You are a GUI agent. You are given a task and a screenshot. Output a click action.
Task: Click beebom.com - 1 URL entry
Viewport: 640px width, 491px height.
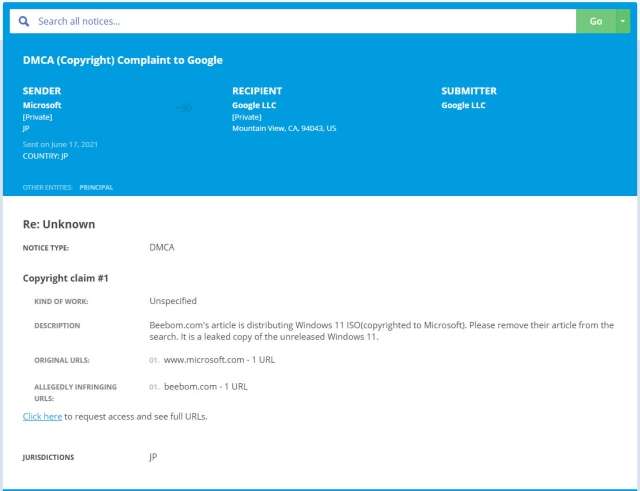206,387
